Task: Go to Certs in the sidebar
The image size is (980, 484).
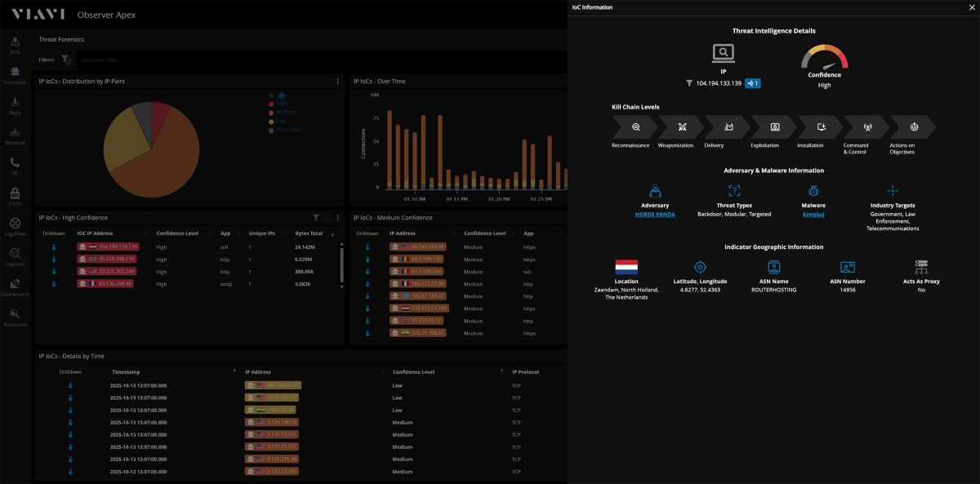Action: [x=15, y=196]
